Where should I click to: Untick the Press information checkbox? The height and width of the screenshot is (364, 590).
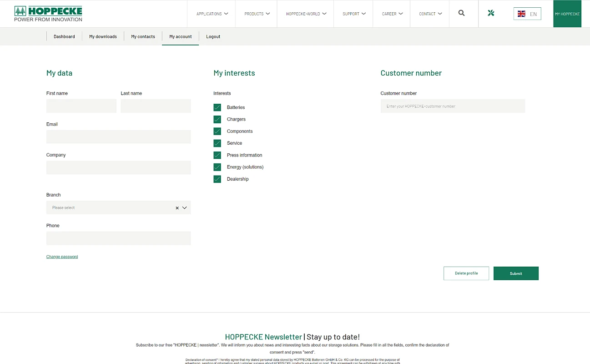[x=217, y=155]
